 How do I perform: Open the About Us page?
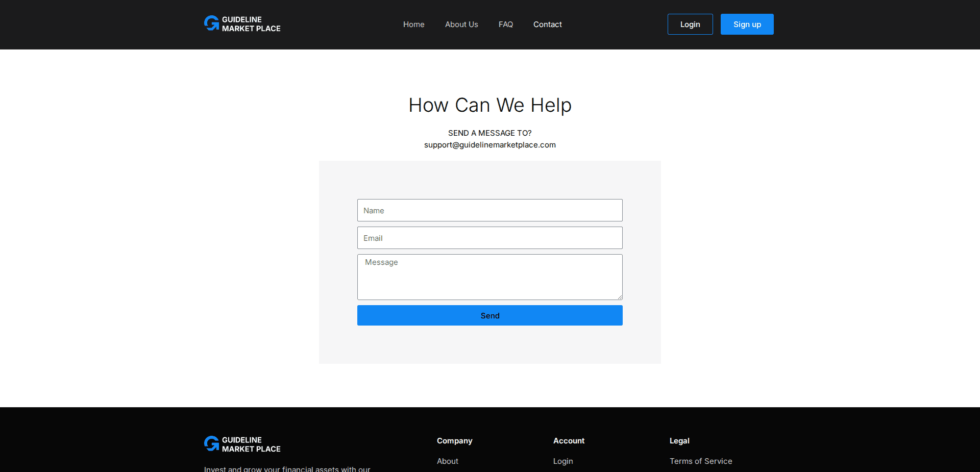[461, 24]
